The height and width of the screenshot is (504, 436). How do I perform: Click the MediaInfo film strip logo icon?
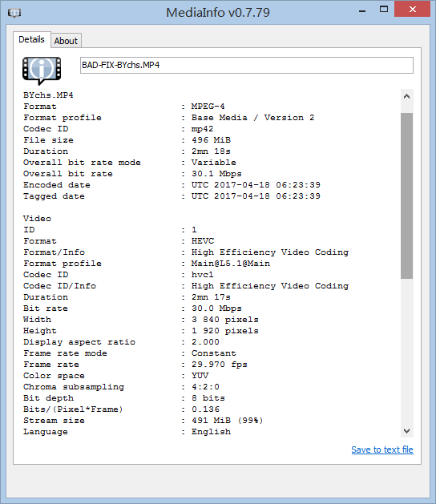point(42,71)
